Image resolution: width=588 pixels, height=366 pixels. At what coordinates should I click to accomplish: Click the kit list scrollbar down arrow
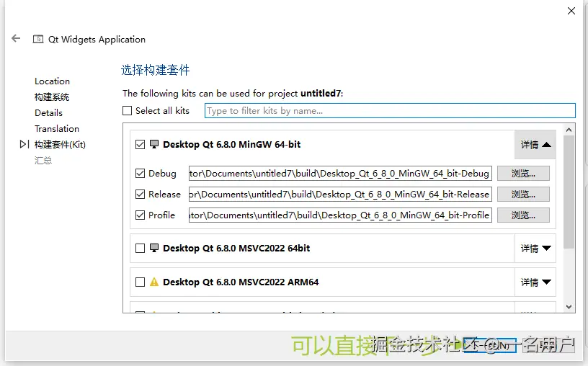tap(569, 307)
